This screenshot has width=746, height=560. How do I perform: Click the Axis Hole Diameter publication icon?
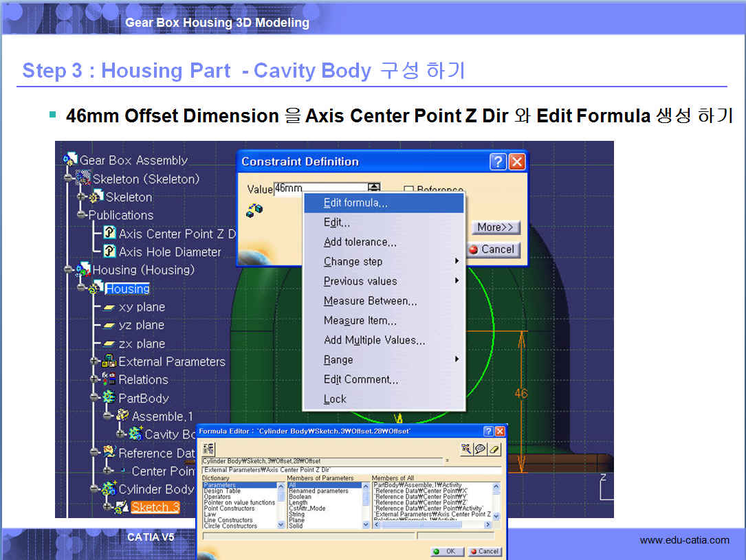click(x=109, y=251)
